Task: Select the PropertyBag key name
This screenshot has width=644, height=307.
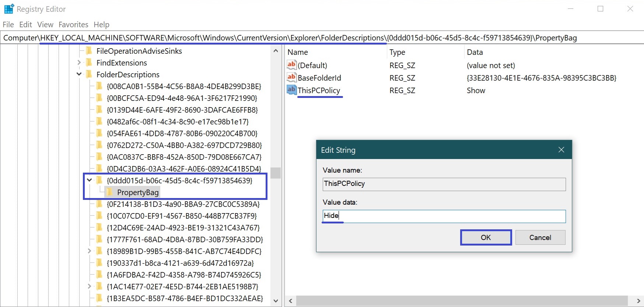Action: [138, 192]
